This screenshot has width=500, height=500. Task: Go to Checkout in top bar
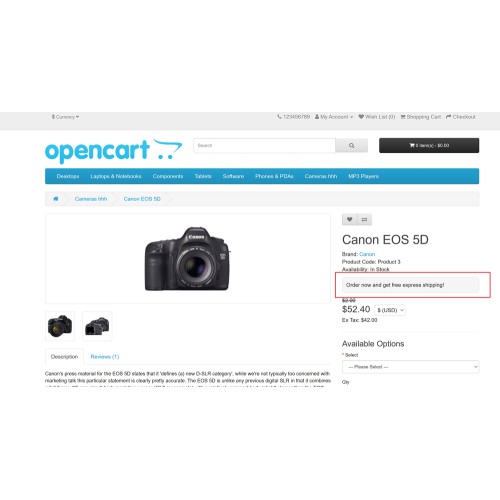tap(461, 117)
